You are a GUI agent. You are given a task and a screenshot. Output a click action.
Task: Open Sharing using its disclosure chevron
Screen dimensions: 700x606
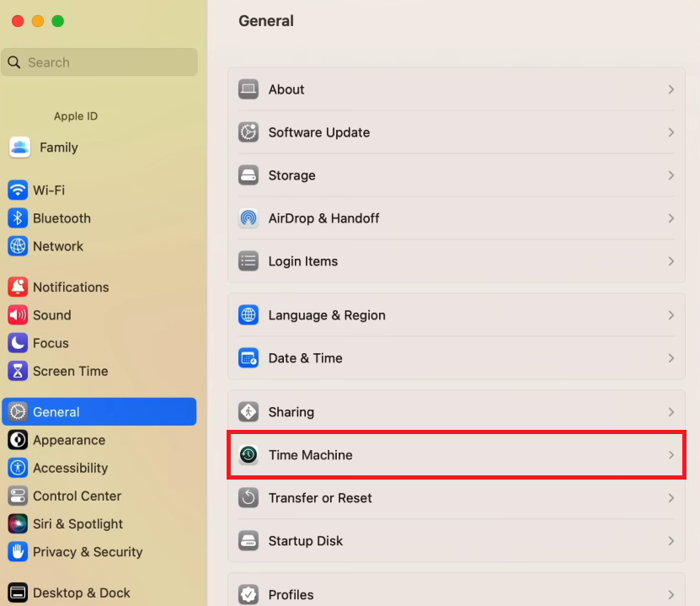[671, 411]
